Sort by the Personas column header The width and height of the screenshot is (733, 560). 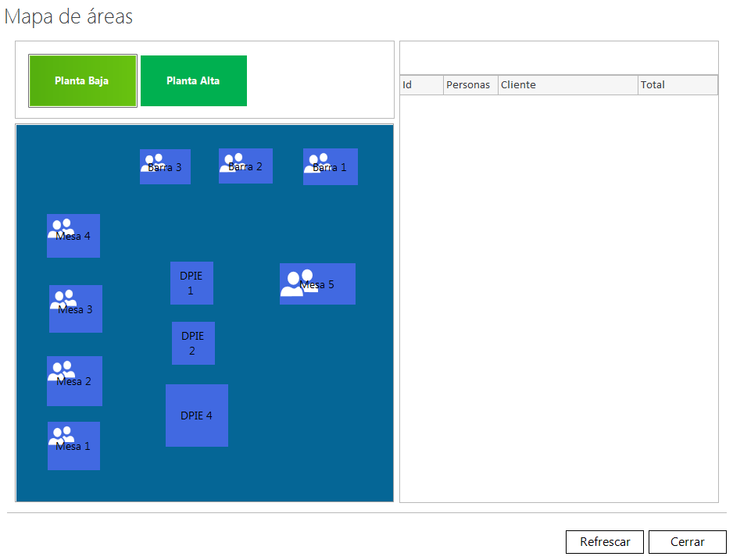[470, 85]
